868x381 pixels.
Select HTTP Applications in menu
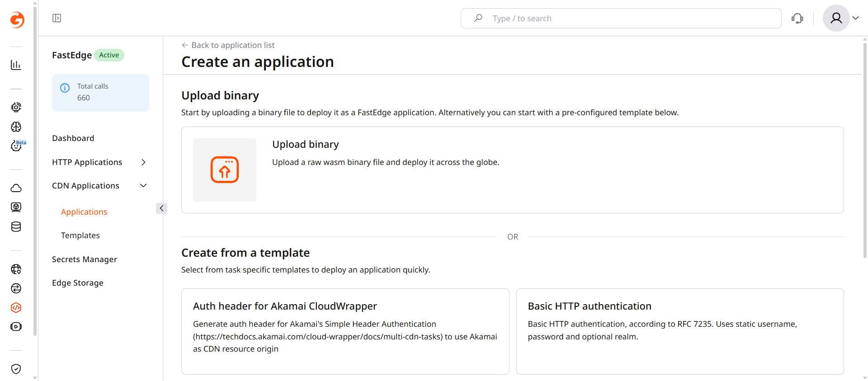[87, 162]
